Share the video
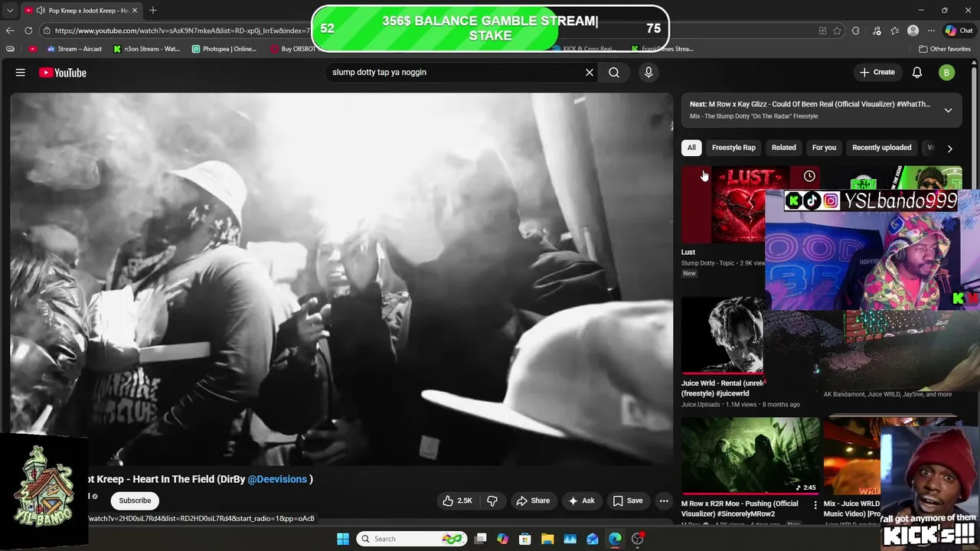The height and width of the screenshot is (551, 980). coord(533,500)
